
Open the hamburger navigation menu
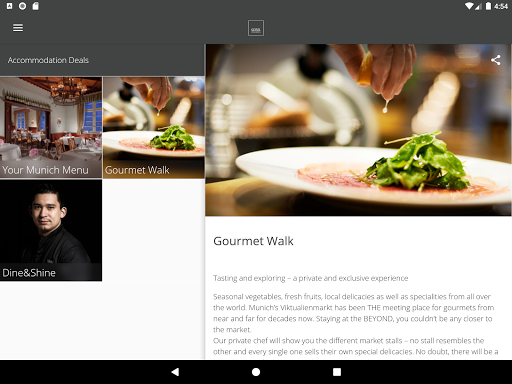(x=18, y=28)
